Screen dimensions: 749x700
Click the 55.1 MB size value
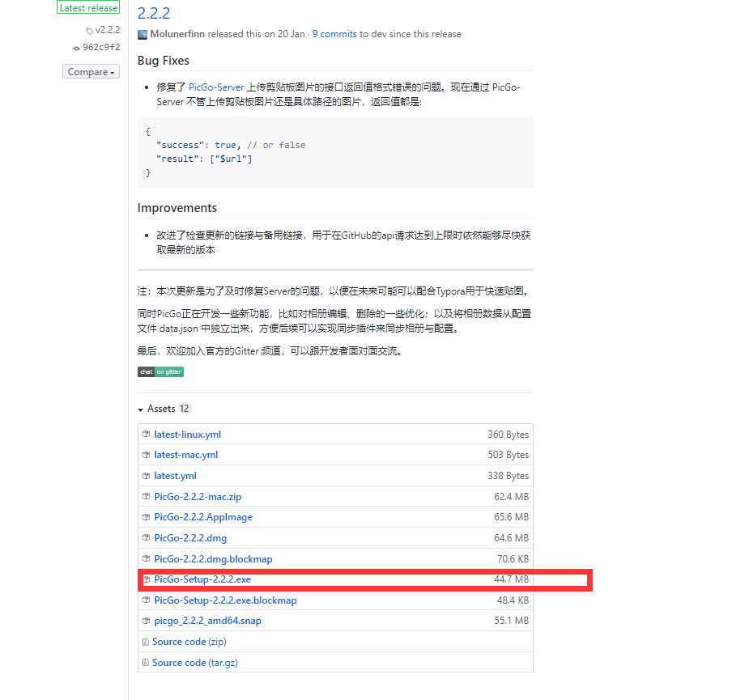(511, 621)
